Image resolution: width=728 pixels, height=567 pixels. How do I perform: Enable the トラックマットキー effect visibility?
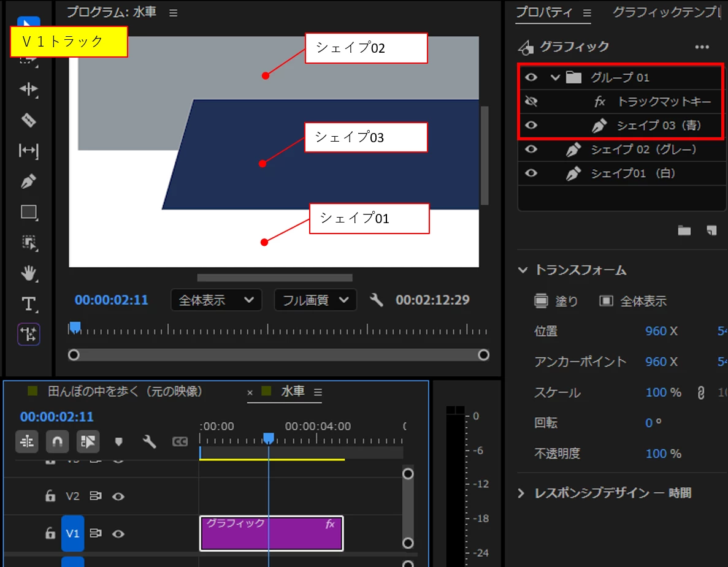coord(531,101)
